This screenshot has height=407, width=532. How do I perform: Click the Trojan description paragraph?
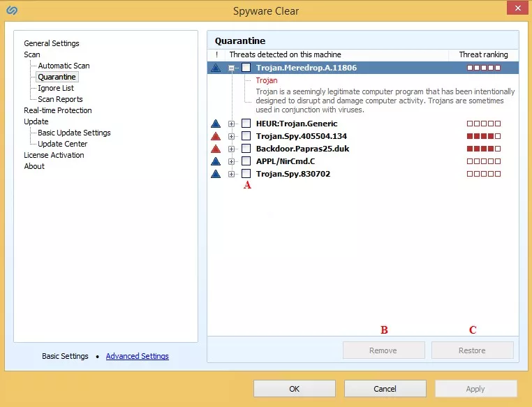[x=385, y=101]
